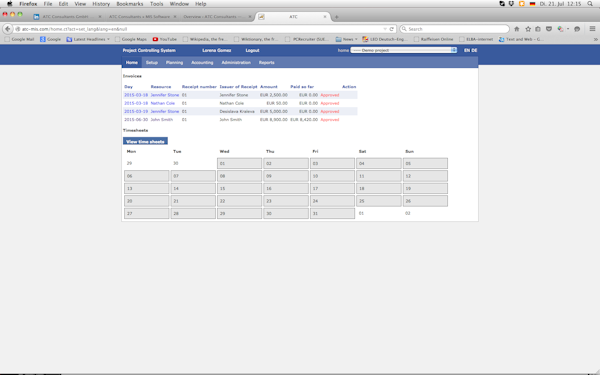
Task: Open the Google Maps bookmark
Action: (131, 39)
